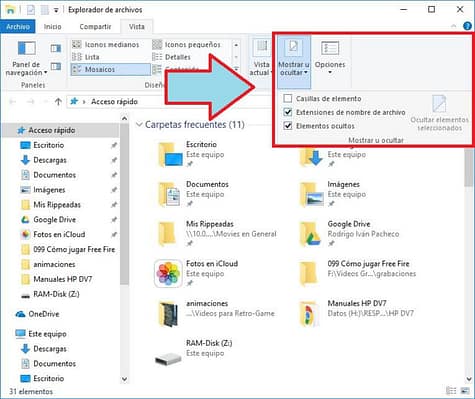475x399 pixels.
Task: Uncheck Elementos ocultos checkbox
Action: (x=288, y=126)
